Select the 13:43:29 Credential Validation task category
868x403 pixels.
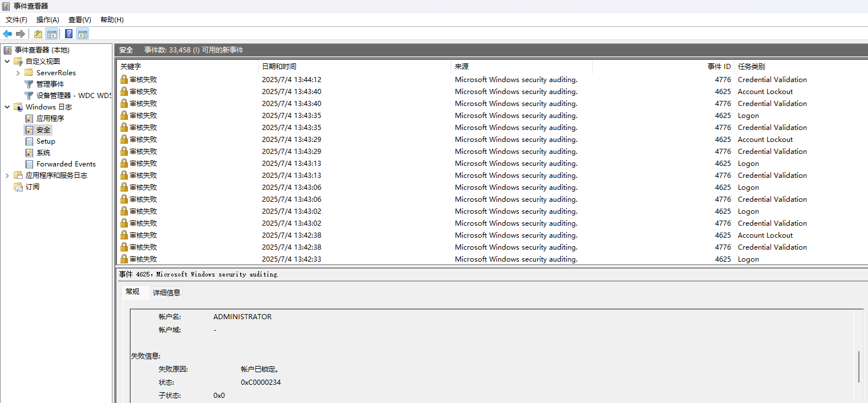tap(772, 152)
